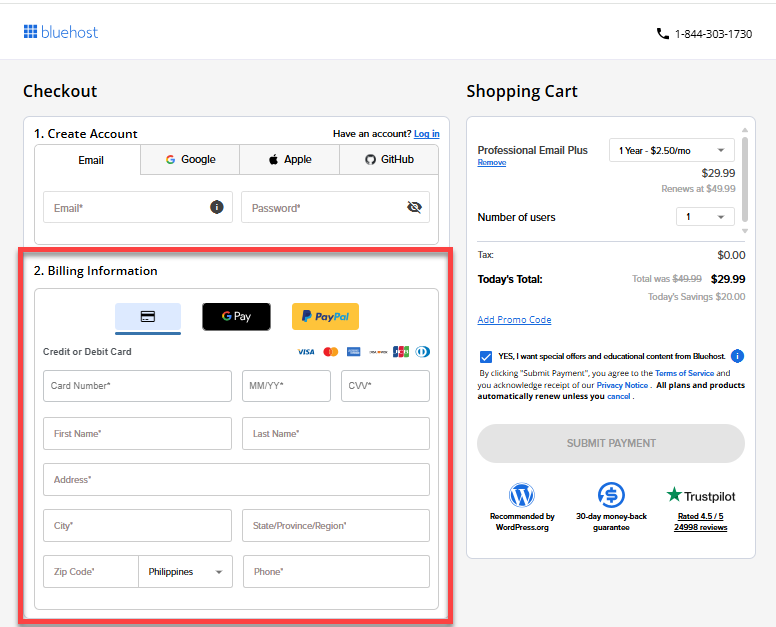Click the Mastercard logo
This screenshot has height=627, width=776.
pyautogui.click(x=331, y=352)
